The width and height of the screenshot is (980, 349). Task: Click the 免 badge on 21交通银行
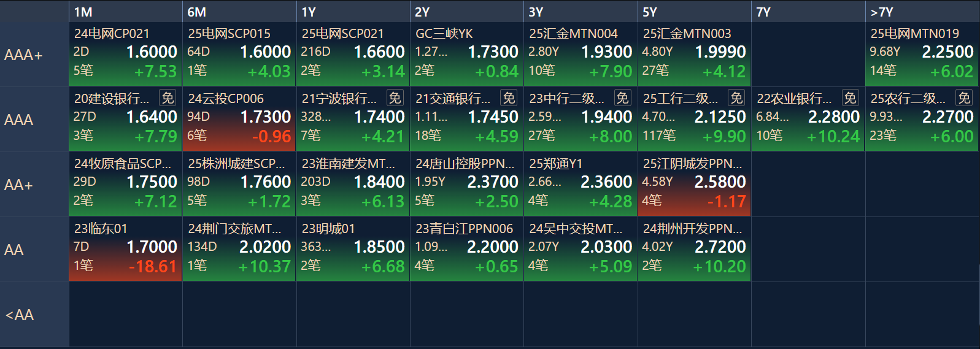tap(509, 98)
